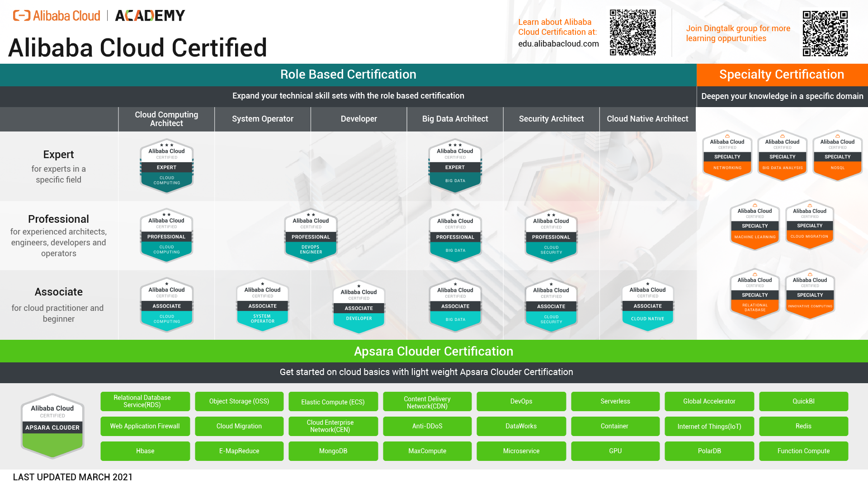Select the MaxCompute button
Viewport: 868px width, 488px height.
point(427,451)
